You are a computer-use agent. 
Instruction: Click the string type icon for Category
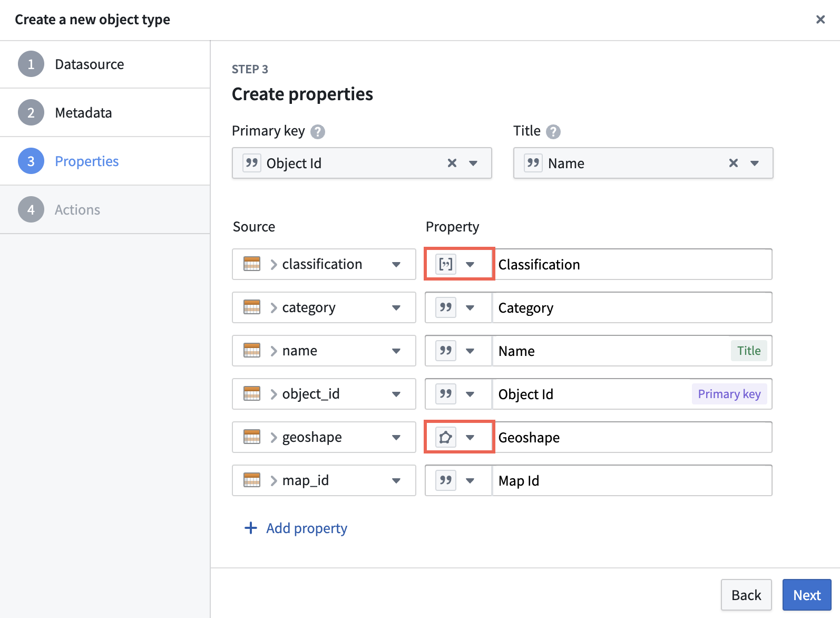coord(446,307)
